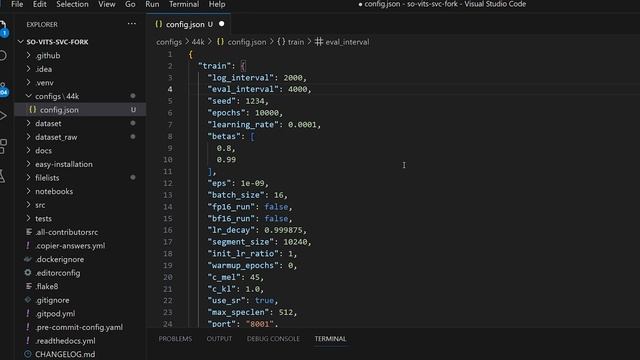
Task: Open the Run menu
Action: (152, 4)
